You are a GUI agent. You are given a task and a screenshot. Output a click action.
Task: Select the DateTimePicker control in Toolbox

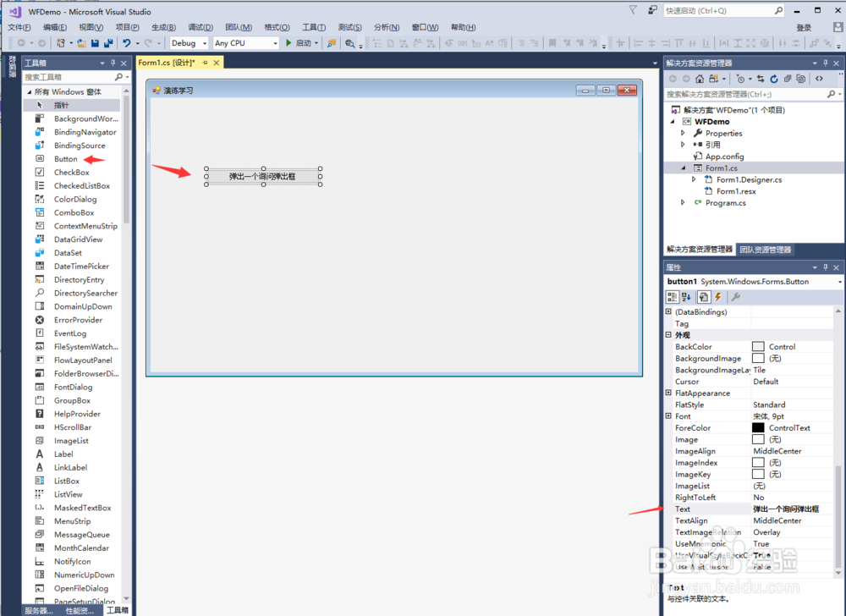click(81, 267)
